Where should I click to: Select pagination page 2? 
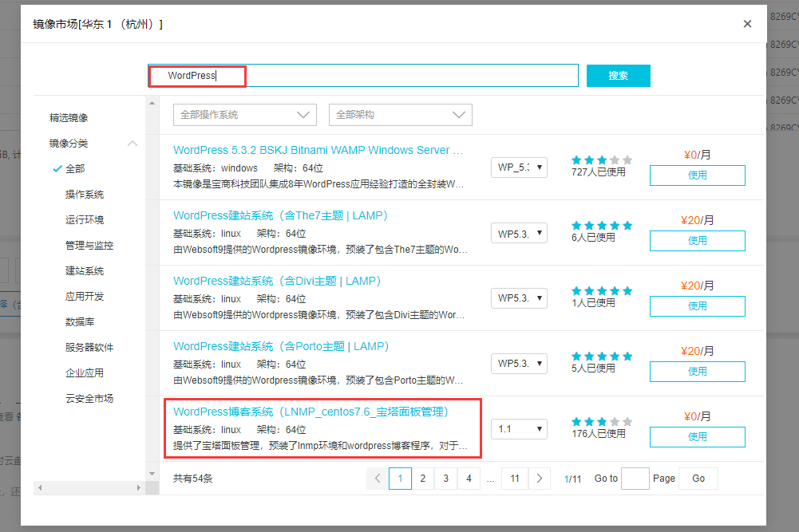tap(423, 479)
